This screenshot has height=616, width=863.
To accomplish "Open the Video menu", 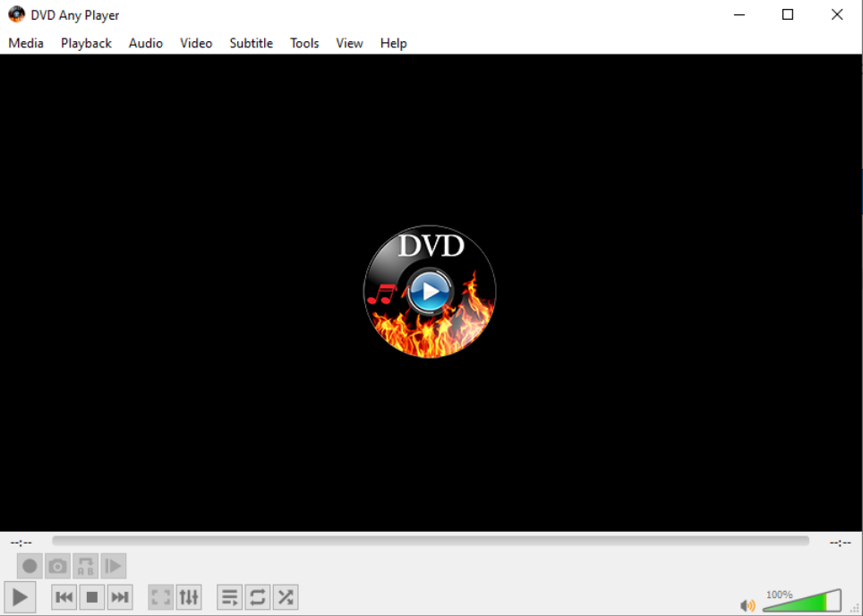I will pos(196,43).
